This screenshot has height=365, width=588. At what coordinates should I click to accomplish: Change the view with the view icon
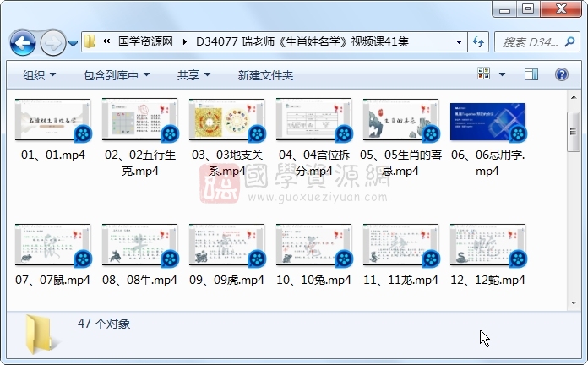[x=483, y=74]
